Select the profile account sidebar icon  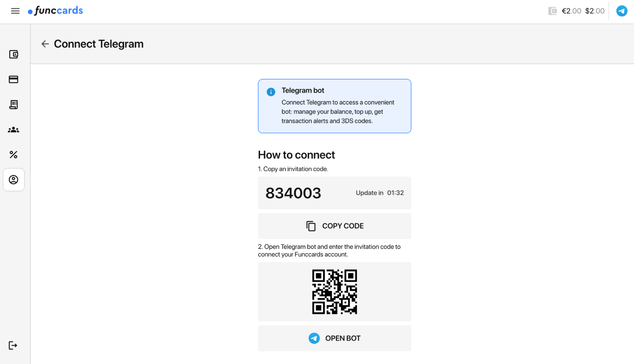point(14,180)
